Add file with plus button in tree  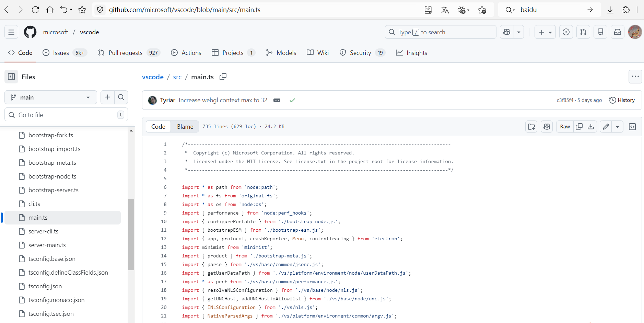click(107, 97)
